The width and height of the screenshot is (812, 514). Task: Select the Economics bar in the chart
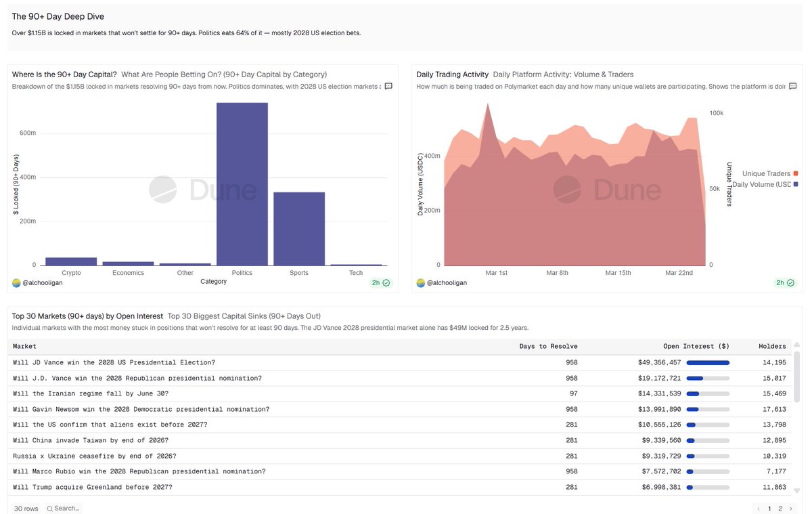[128, 263]
